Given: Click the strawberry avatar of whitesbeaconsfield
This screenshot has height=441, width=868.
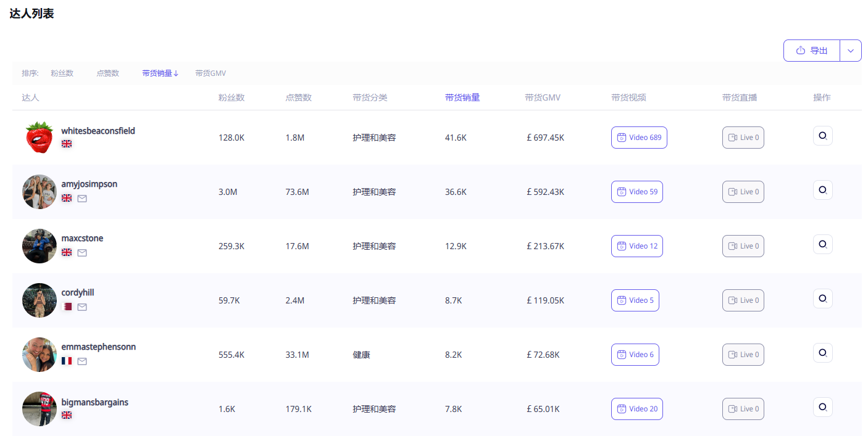Looking at the screenshot, I should 40,138.
